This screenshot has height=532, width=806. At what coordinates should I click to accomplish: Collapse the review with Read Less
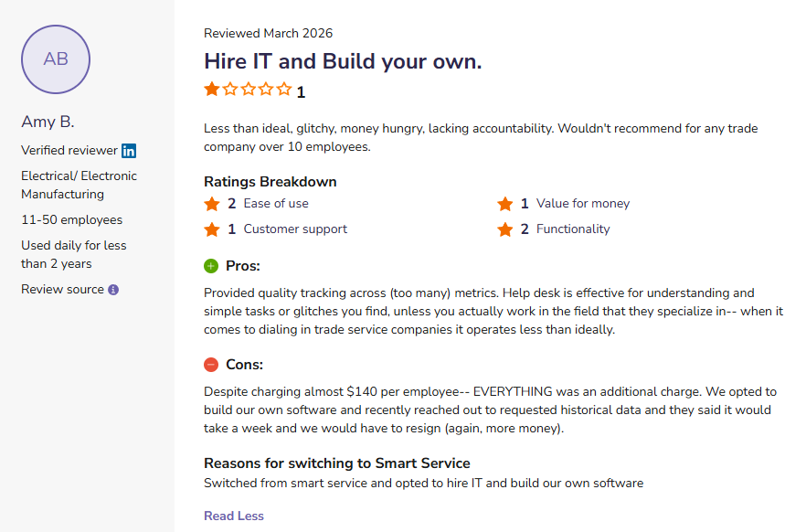point(233,516)
